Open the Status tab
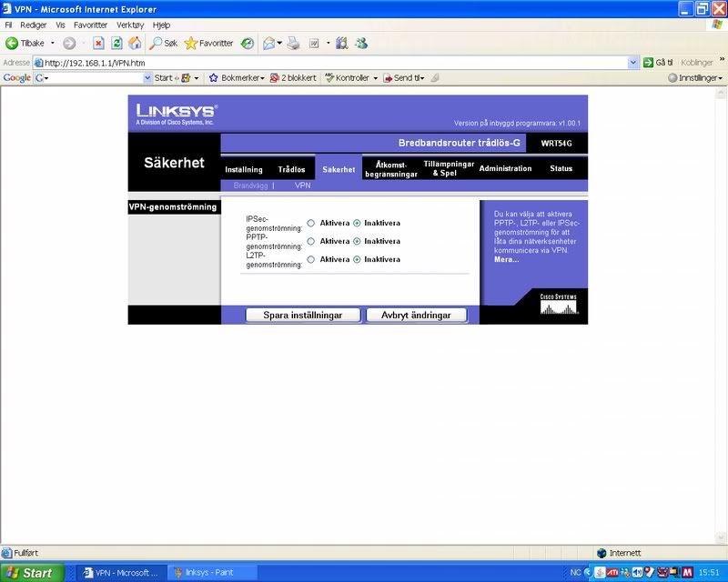The image size is (728, 582). coord(561,168)
